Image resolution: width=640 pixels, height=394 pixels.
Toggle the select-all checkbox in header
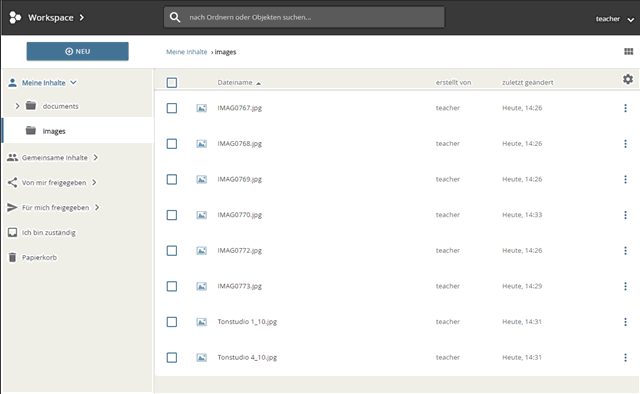pos(172,82)
